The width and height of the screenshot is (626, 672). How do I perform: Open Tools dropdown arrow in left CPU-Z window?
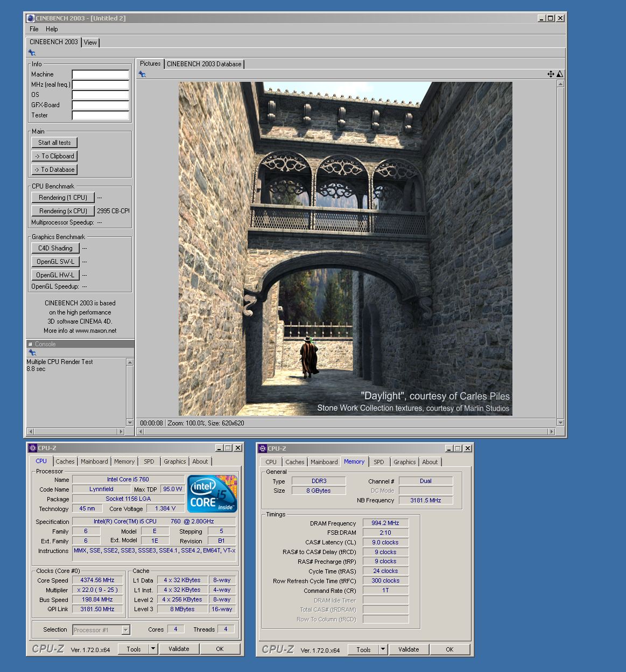coord(153,649)
